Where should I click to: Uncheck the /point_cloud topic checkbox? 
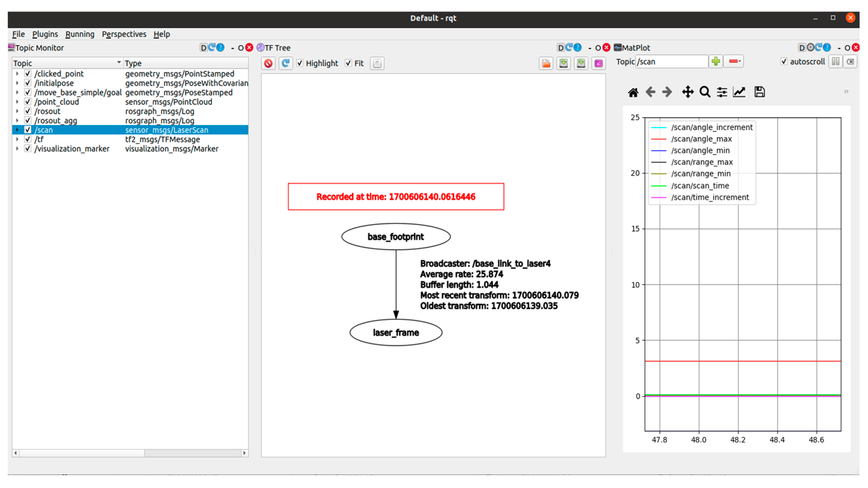pos(28,101)
